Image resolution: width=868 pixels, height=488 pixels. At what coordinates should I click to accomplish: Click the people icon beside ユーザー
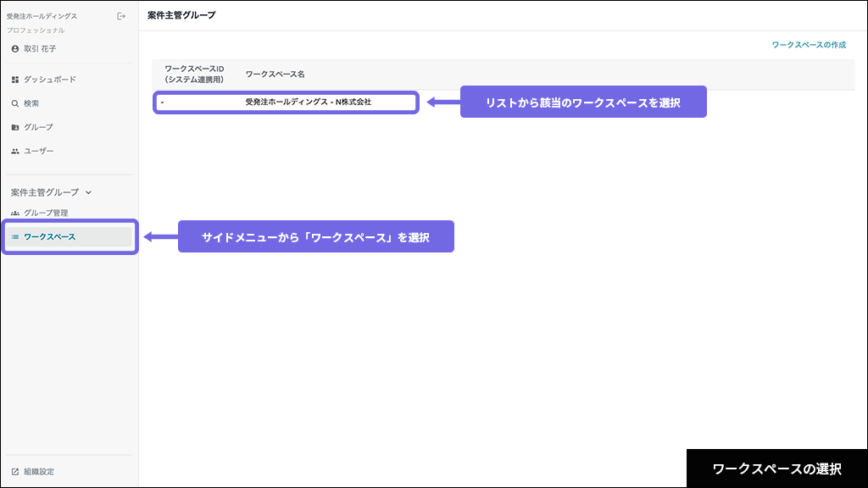15,151
